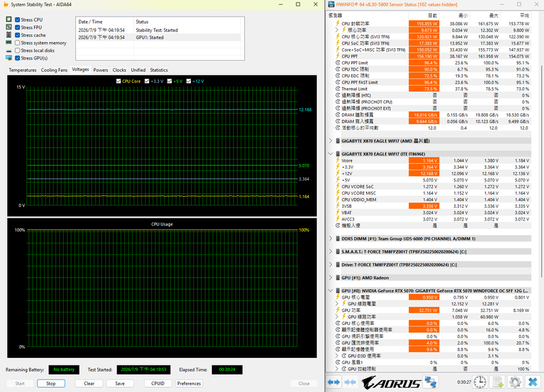Expand Drive: T-FORCE sensor group
Image resolution: width=544 pixels, height=392 pixels.
pyautogui.click(x=331, y=264)
